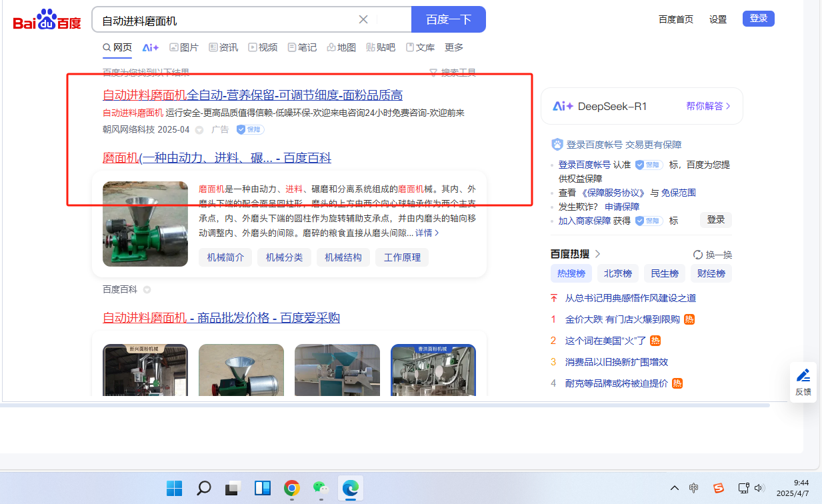Image resolution: width=822 pixels, height=504 pixels.
Task: Open Windows Start menu
Action: click(174, 489)
